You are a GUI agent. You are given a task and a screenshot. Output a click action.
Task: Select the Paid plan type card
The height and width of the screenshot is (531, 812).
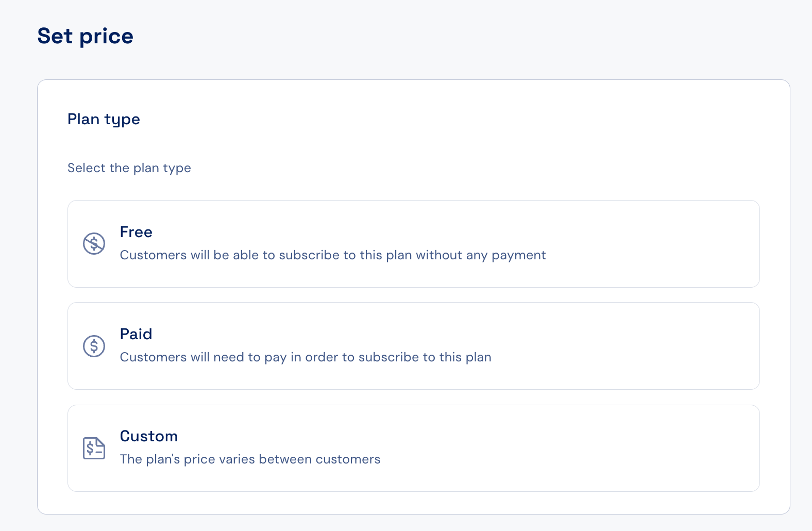click(x=414, y=346)
